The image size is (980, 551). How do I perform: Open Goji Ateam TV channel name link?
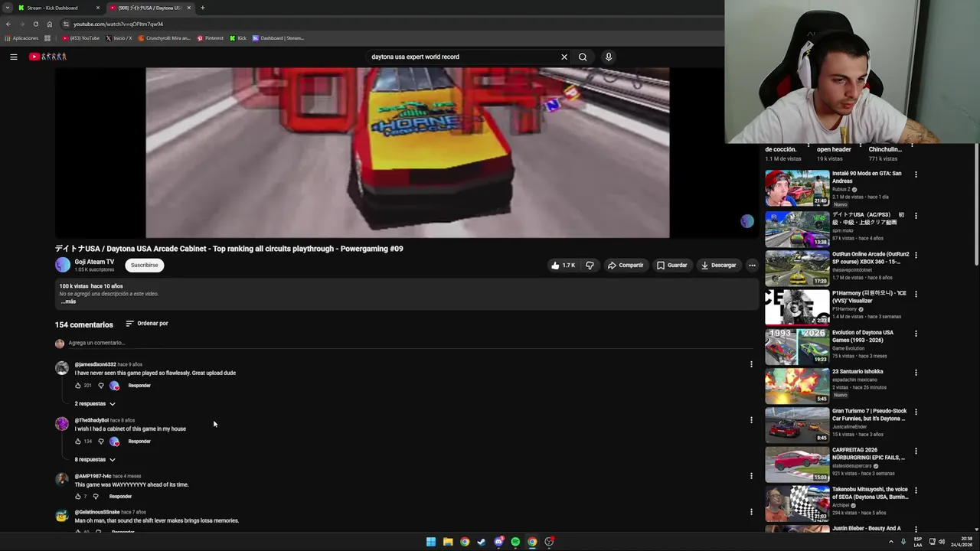pos(94,262)
